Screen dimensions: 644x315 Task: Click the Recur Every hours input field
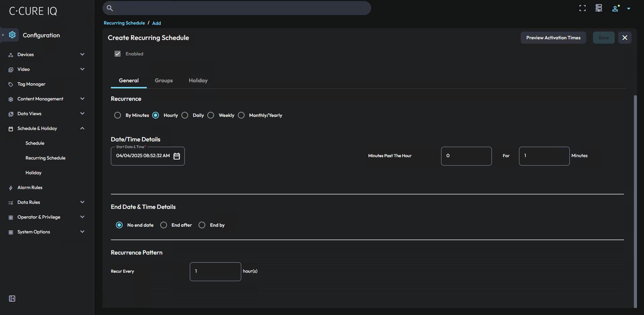click(215, 271)
